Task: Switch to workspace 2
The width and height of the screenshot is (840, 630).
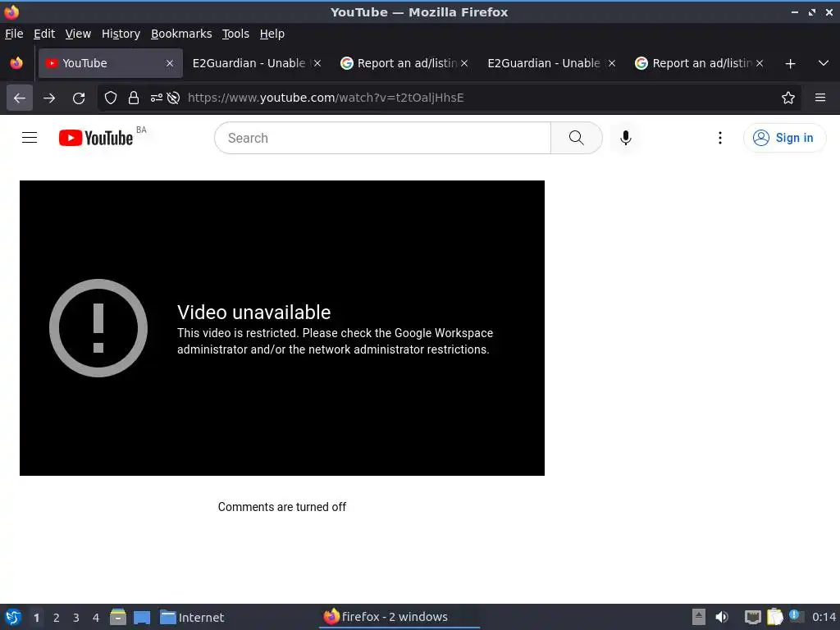Action: [57, 618]
